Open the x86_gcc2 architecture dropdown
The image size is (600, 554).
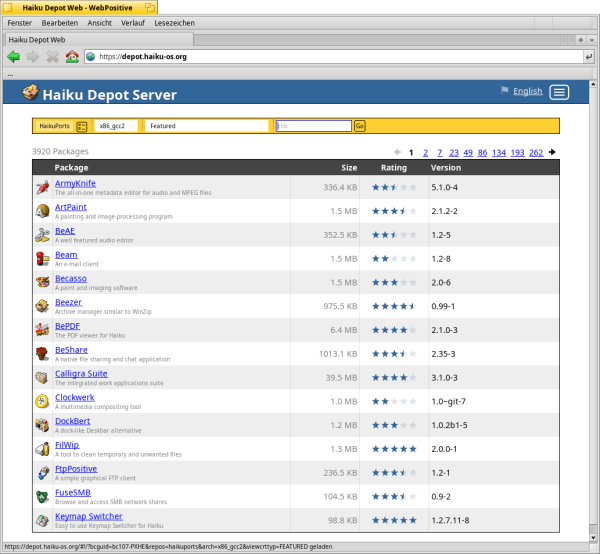click(118, 126)
